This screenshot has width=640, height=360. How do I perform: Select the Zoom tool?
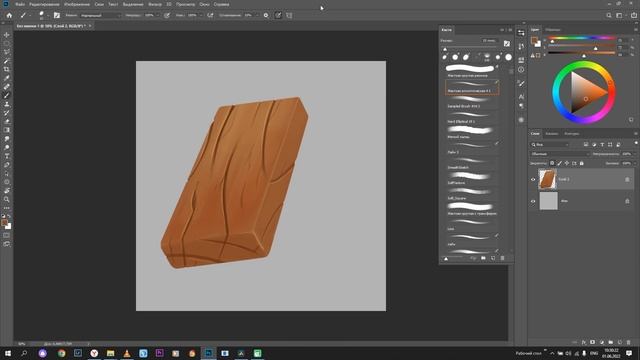[7, 199]
